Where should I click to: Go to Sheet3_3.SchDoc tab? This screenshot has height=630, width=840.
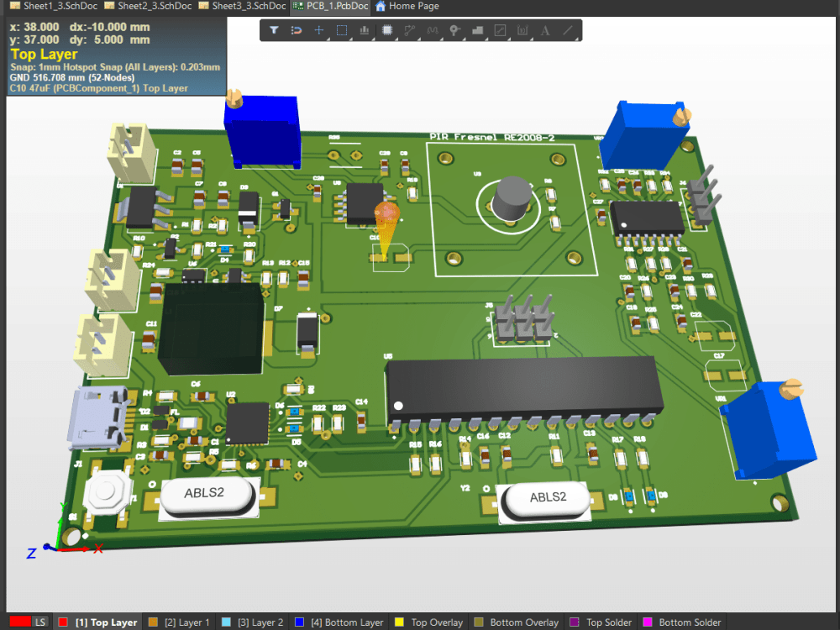(x=242, y=6)
